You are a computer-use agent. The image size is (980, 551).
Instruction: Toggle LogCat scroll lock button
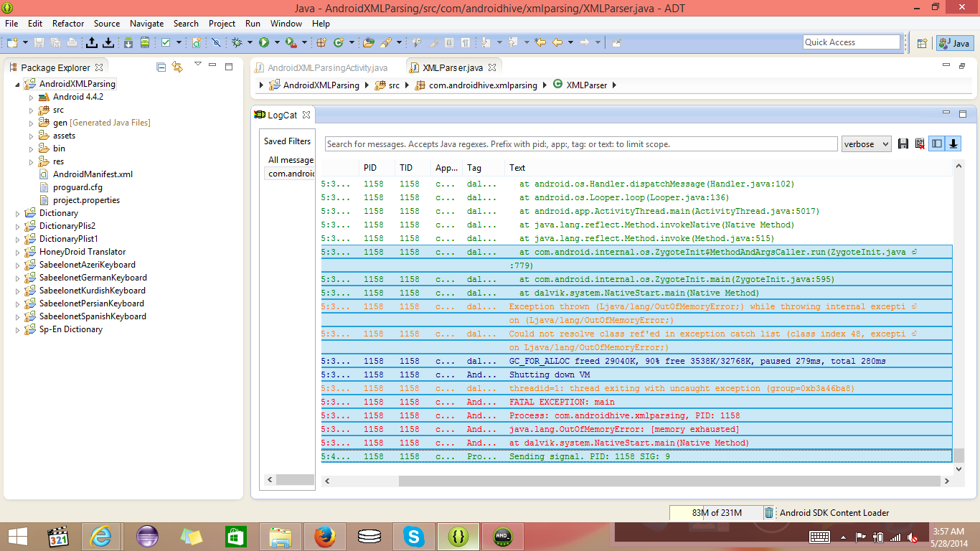(x=953, y=144)
